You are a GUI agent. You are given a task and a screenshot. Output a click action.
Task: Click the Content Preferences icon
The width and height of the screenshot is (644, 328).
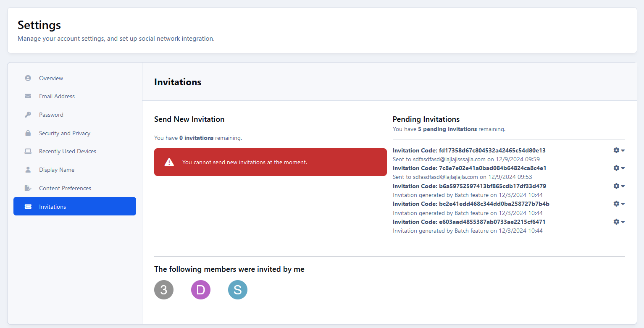[x=27, y=188]
